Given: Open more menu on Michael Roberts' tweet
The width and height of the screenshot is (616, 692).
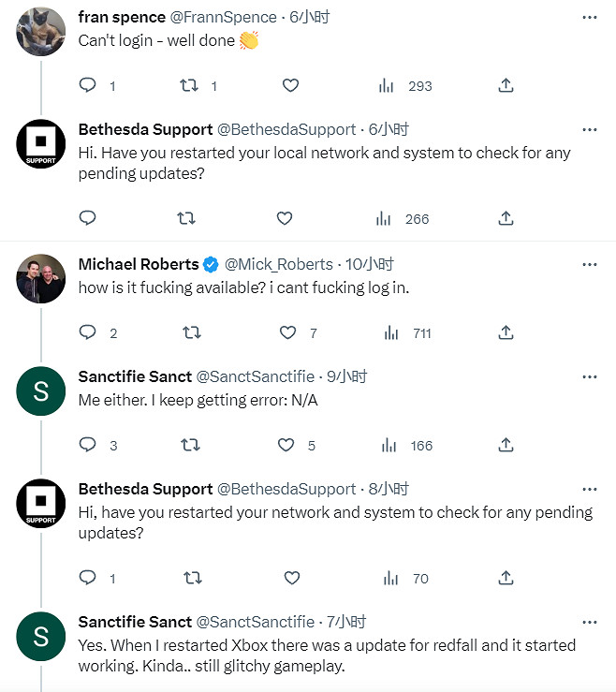Looking at the screenshot, I should tap(589, 264).
